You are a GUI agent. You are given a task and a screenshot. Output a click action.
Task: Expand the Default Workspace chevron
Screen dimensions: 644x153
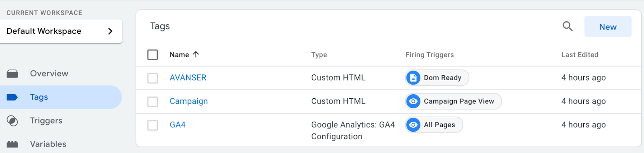(110, 31)
